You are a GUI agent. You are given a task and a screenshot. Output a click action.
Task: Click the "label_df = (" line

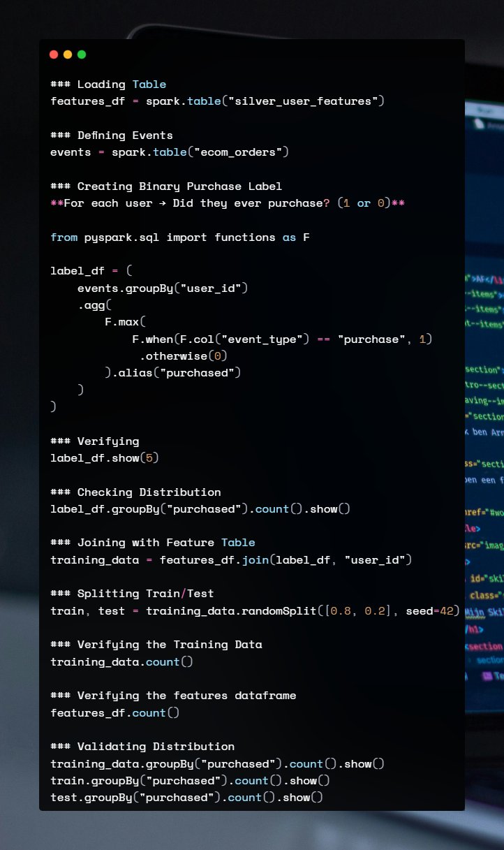pyautogui.click(x=91, y=271)
